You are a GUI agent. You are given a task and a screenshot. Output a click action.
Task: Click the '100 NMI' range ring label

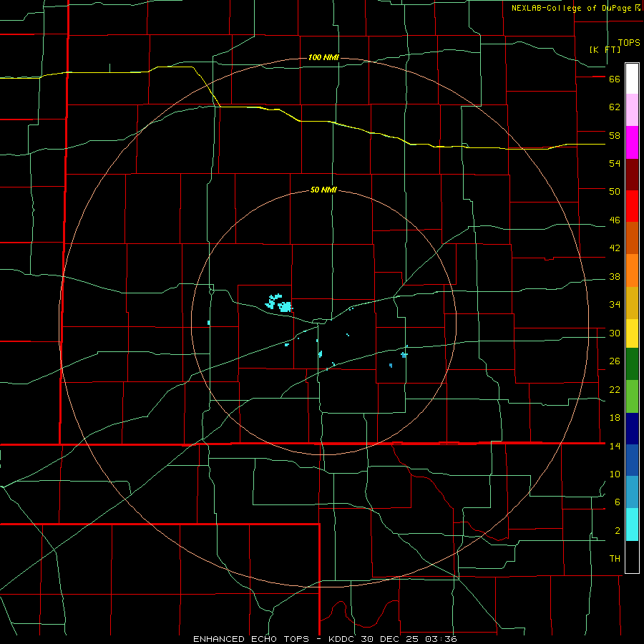323,57
